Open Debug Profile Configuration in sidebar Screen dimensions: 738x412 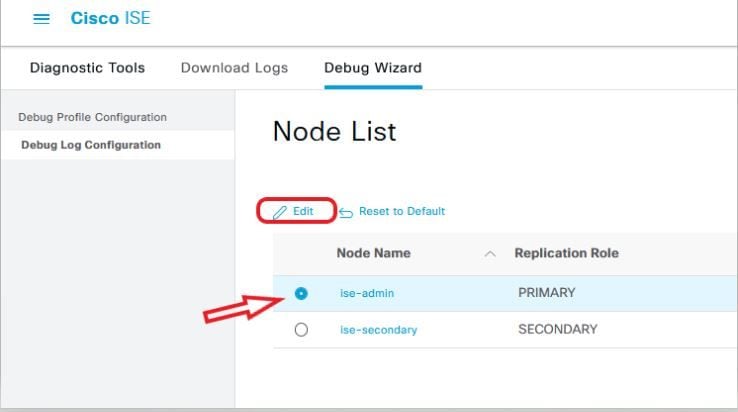click(93, 117)
